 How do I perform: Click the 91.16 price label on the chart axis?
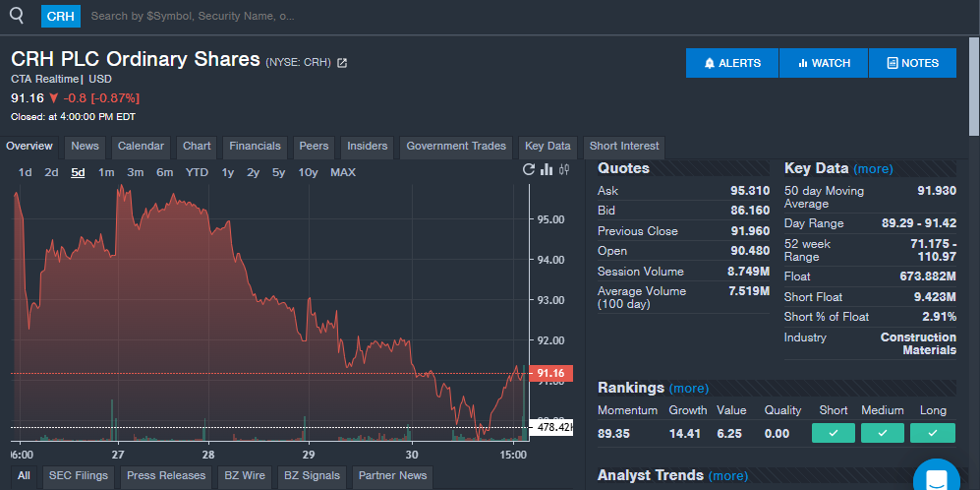coord(550,374)
